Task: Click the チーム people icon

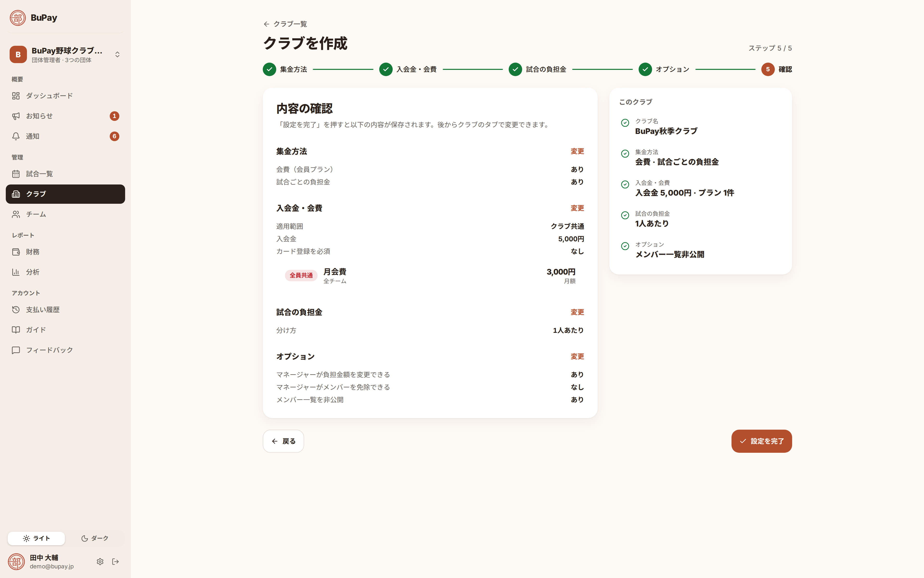Action: click(x=16, y=214)
